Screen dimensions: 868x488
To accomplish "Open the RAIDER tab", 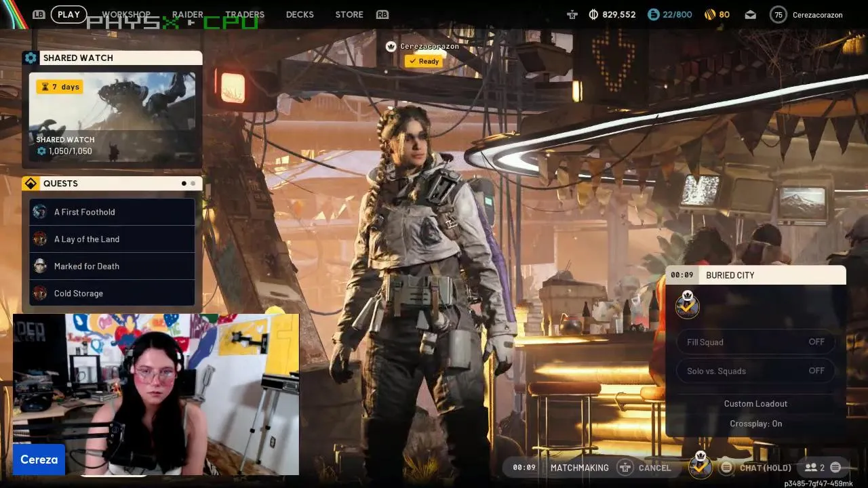I will click(188, 14).
